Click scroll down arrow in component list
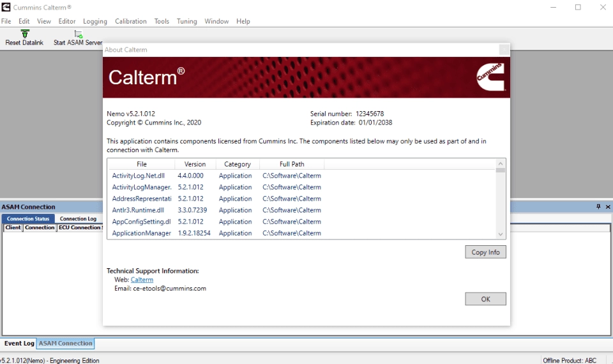Screen dimensions: 613x364 [x=501, y=234]
